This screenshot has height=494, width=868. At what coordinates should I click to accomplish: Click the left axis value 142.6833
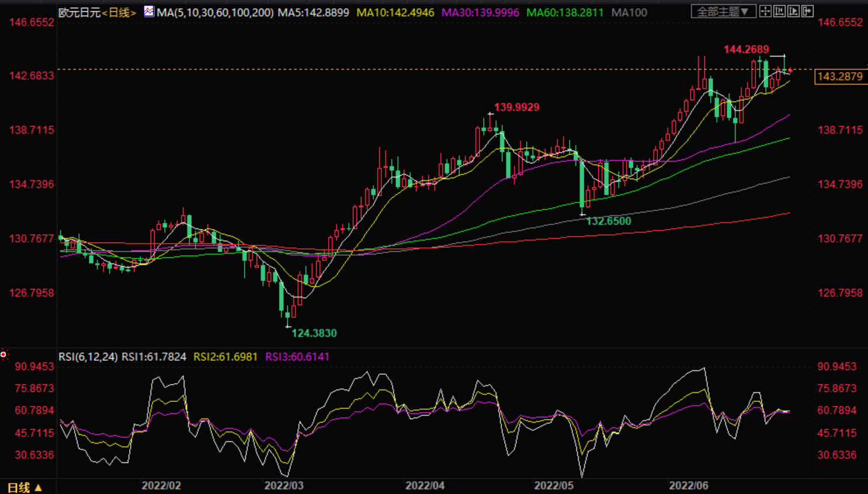(32, 76)
